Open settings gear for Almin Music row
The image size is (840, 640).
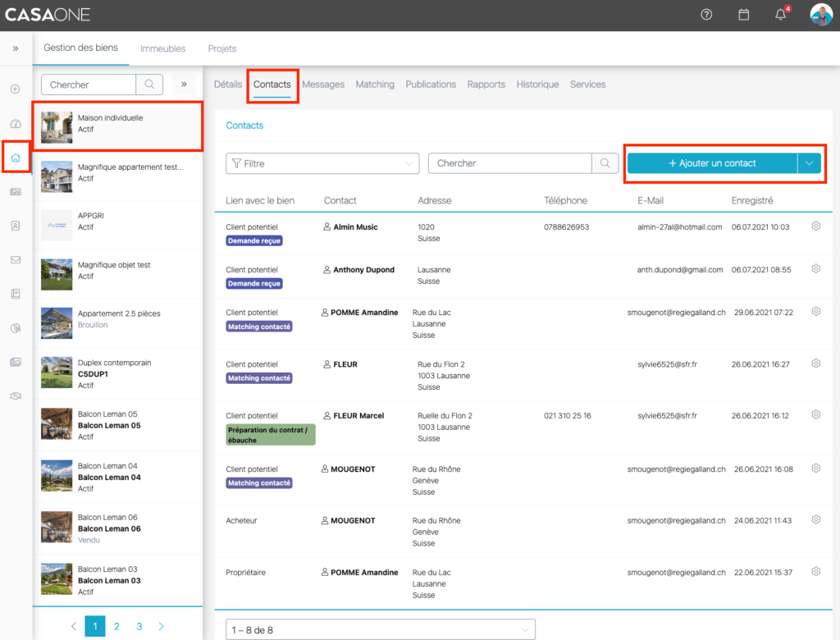815,226
